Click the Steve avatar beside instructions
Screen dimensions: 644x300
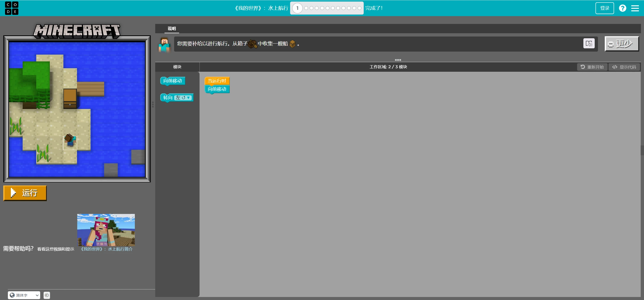[x=164, y=45]
